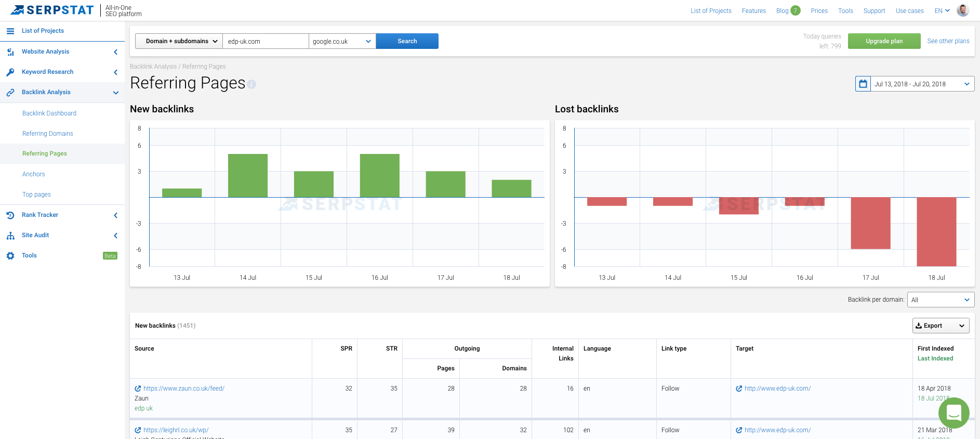Screen dimensions: 980x439
Task: Expand the Site Audit menu chevron
Action: coord(115,236)
